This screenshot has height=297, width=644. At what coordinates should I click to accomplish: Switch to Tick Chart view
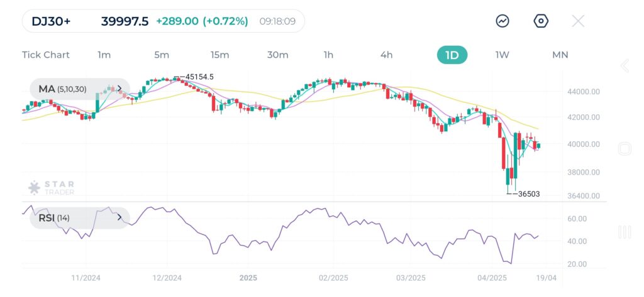point(46,55)
